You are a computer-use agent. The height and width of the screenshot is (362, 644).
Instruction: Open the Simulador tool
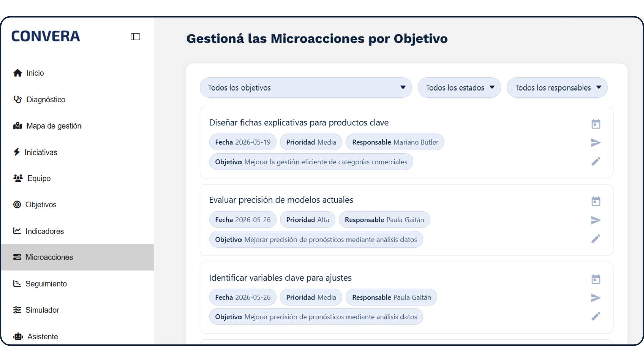point(77,310)
